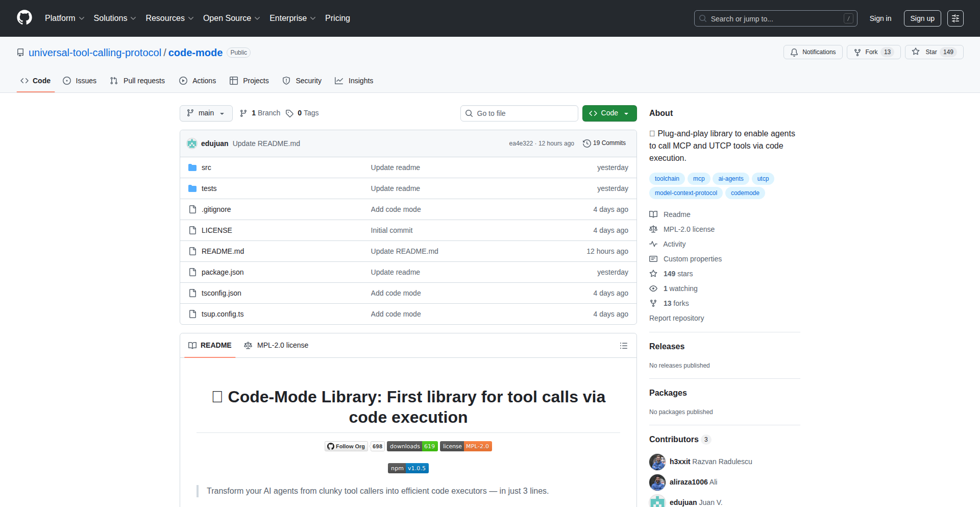Viewport: 980px width, 507px height.
Task: Open the README book icon in sidebar
Action: tap(653, 214)
